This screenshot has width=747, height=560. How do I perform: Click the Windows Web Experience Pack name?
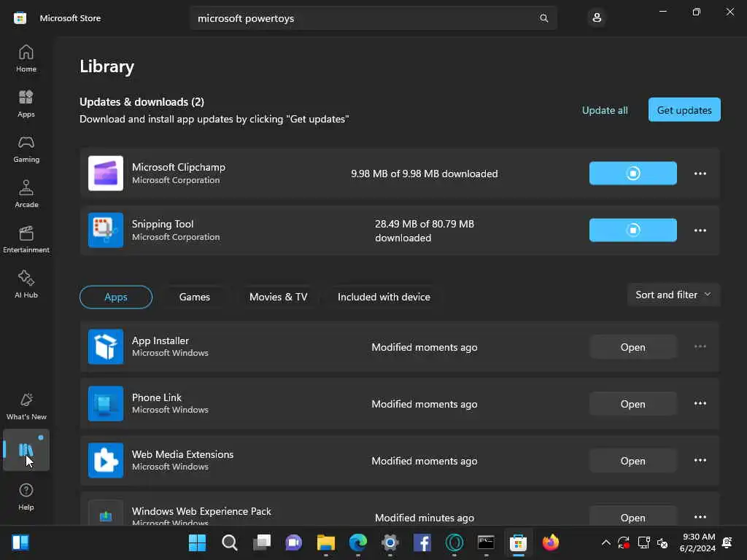click(x=201, y=511)
